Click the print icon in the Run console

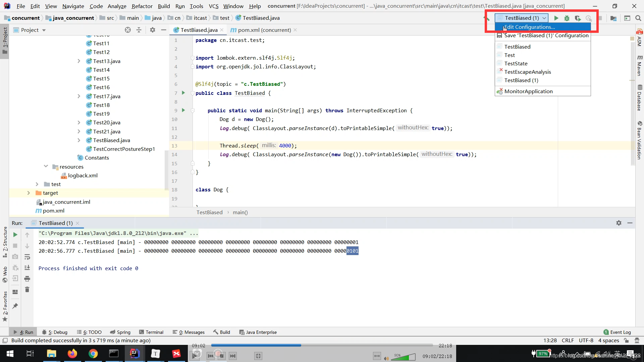tap(27, 279)
